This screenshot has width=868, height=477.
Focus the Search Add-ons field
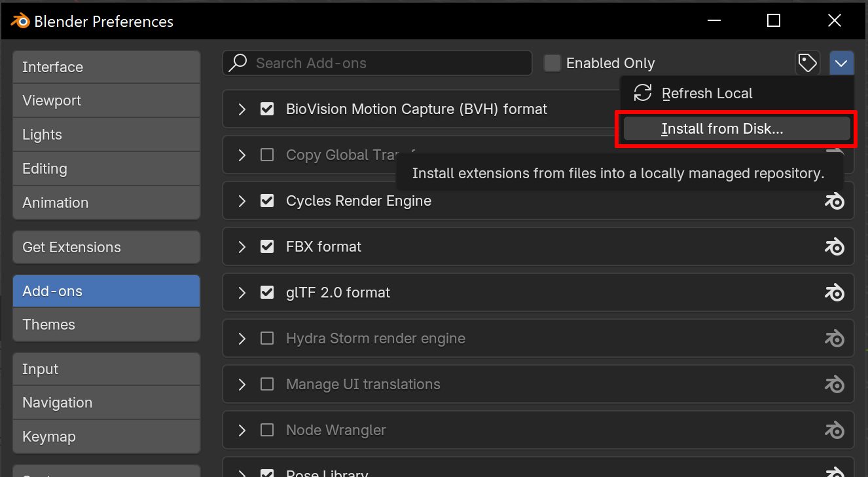[x=377, y=63]
